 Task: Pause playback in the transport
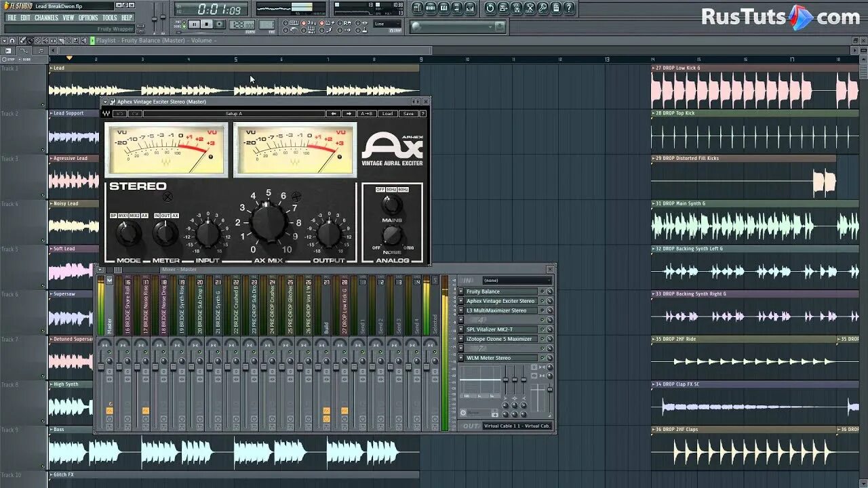click(x=195, y=24)
